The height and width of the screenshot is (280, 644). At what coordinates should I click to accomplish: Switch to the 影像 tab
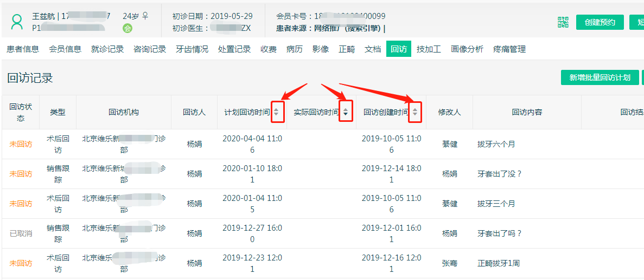click(321, 49)
